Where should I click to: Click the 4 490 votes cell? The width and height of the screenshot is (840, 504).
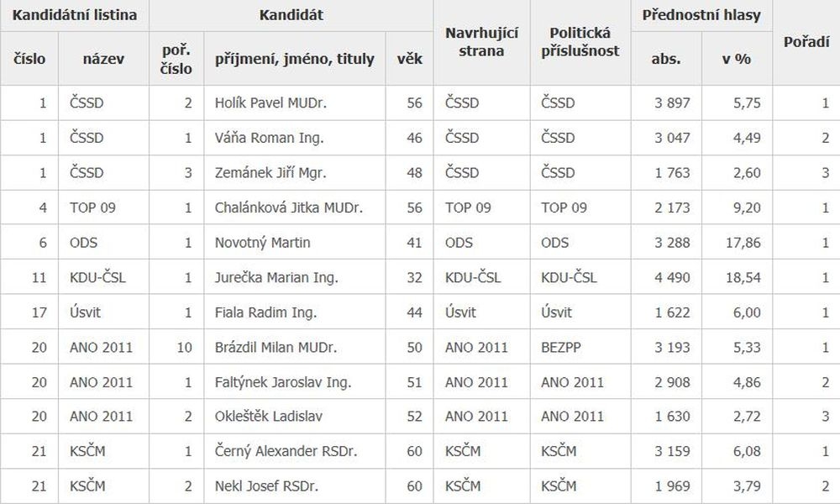coord(666,277)
